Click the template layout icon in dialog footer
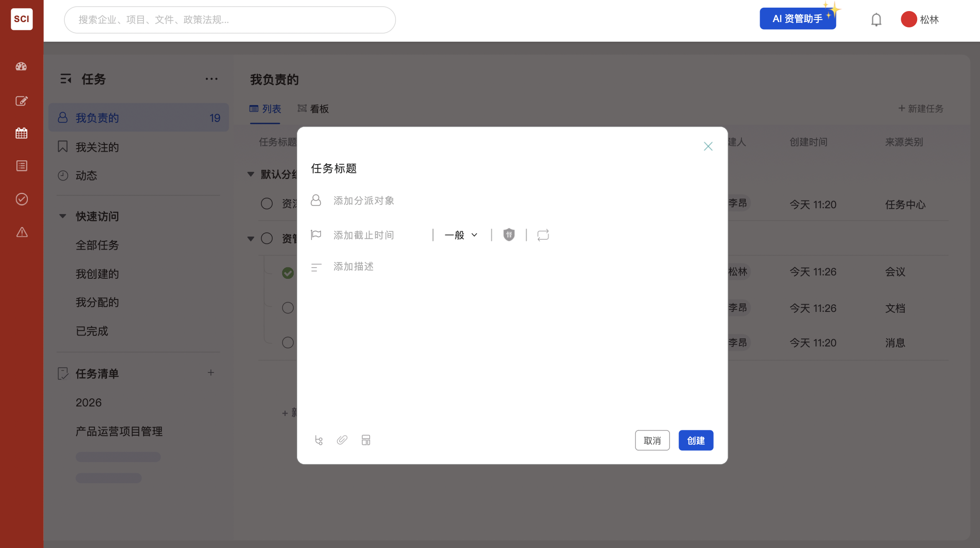The image size is (980, 548). pyautogui.click(x=366, y=440)
